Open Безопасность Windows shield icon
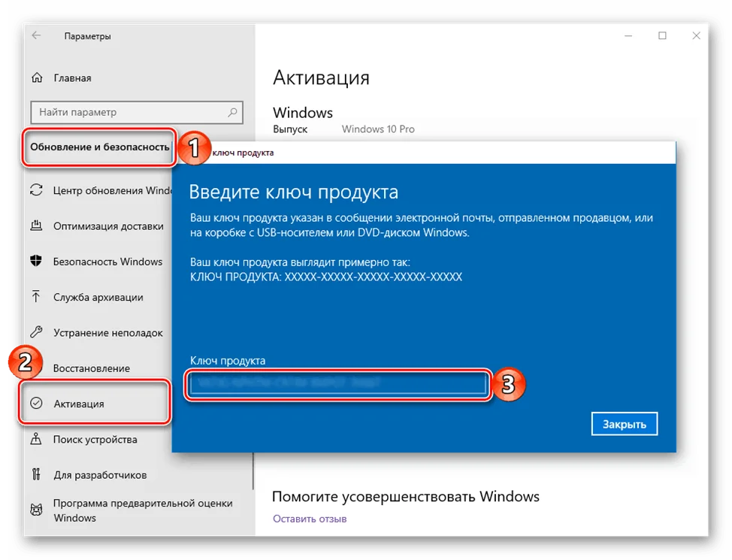Screen dimensions: 732x560 click(x=37, y=262)
